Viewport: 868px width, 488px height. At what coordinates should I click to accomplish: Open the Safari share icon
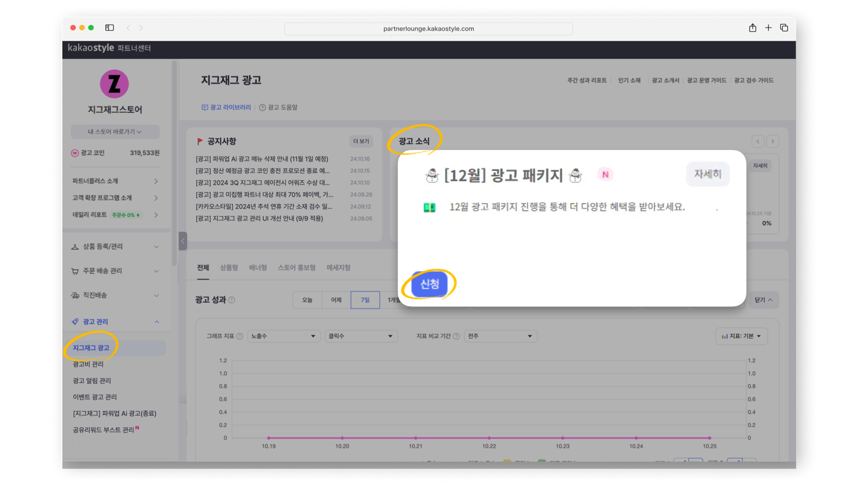click(x=752, y=27)
